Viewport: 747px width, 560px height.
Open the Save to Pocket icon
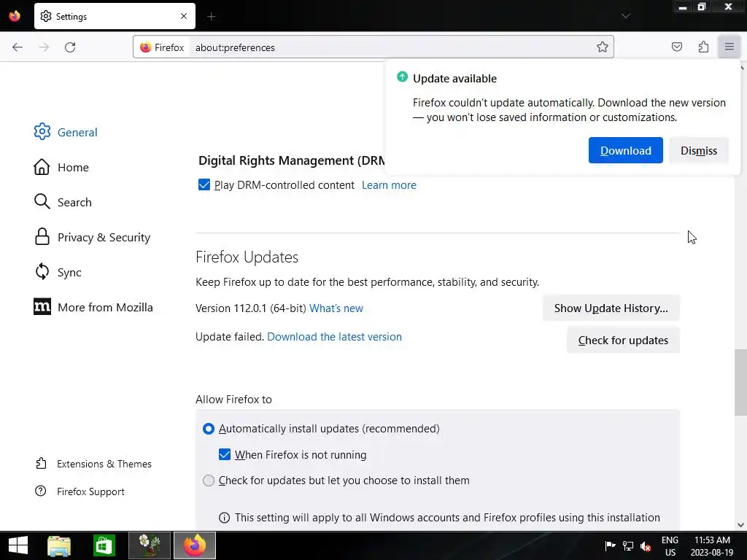click(x=676, y=47)
